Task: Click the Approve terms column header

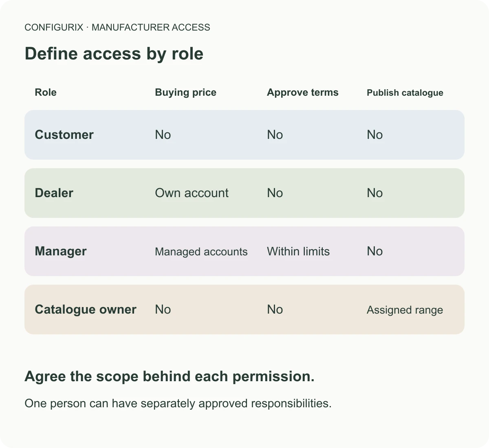Action: pos(302,92)
